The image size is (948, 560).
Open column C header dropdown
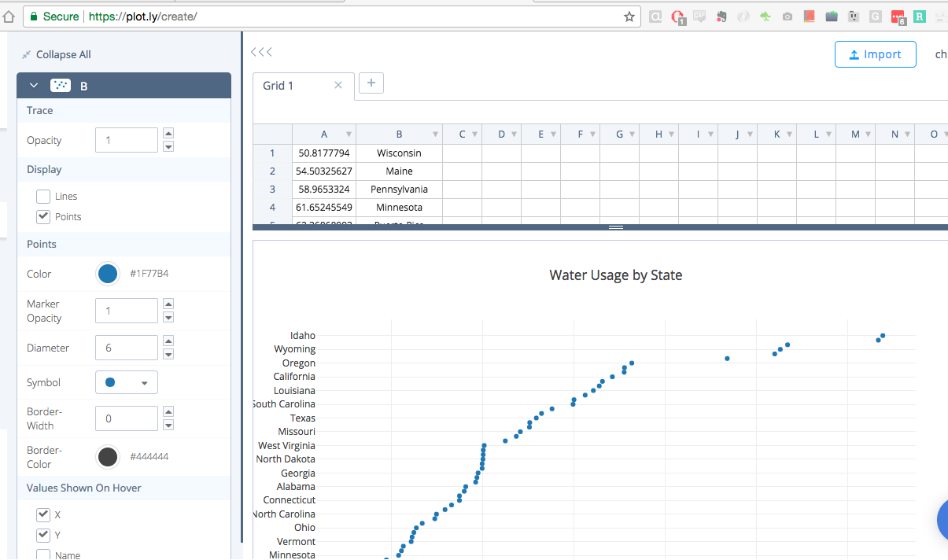(x=474, y=134)
